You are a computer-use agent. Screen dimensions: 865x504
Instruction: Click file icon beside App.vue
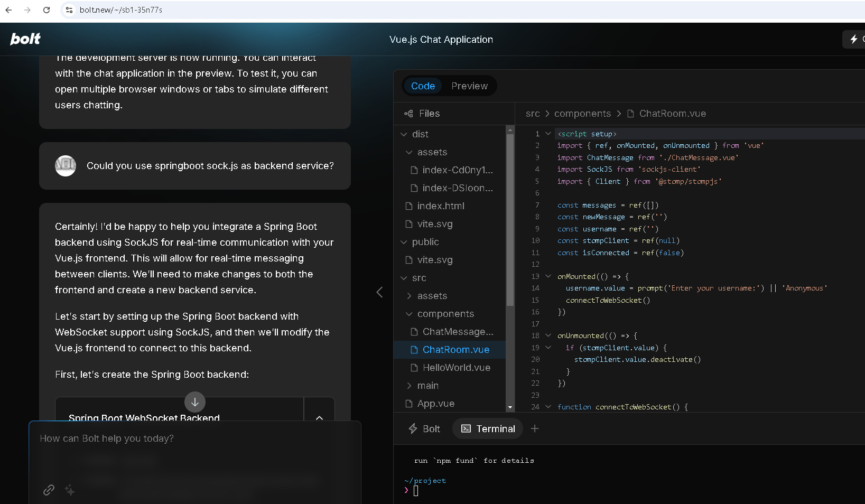click(x=409, y=404)
